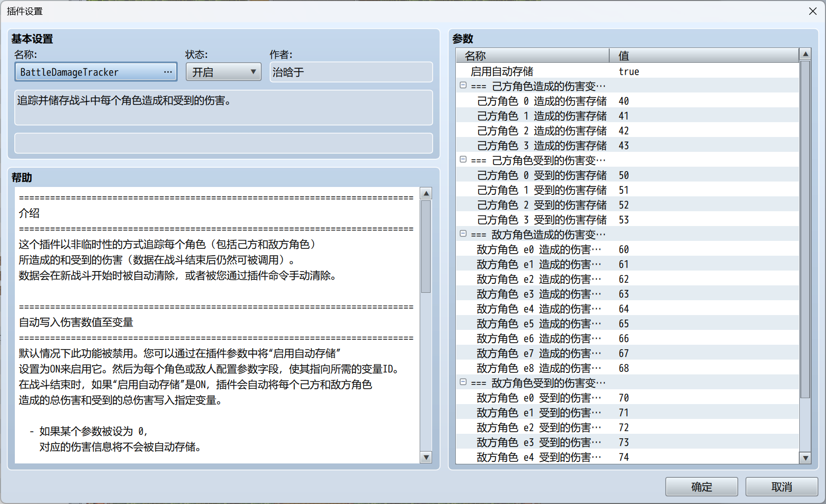Screen dimensions: 826x504
Task: Open the 状态 dropdown showing 开启
Action: tap(223, 72)
